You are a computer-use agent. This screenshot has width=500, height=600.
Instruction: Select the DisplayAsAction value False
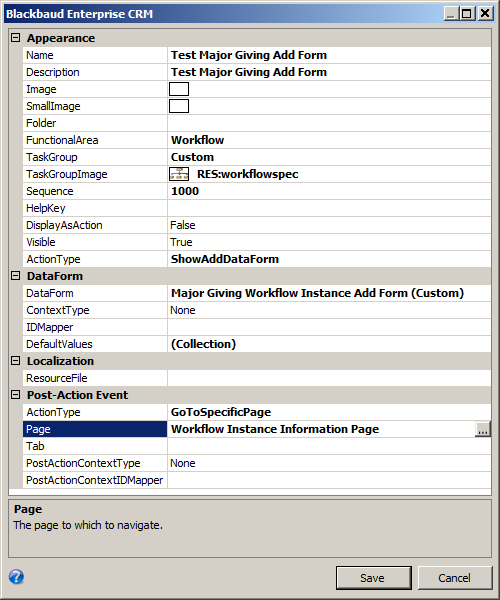point(329,225)
